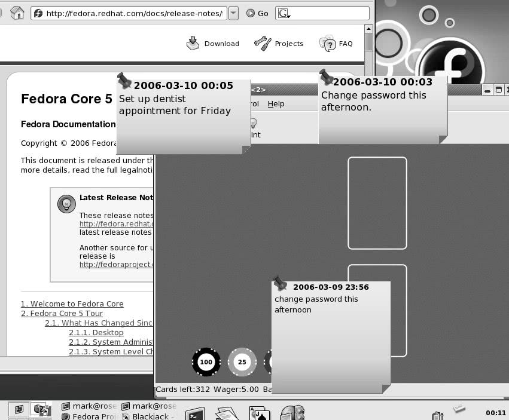Open the search engine selector icon
Image resolution: width=509 pixels, height=420 pixels.
pyautogui.click(x=284, y=13)
